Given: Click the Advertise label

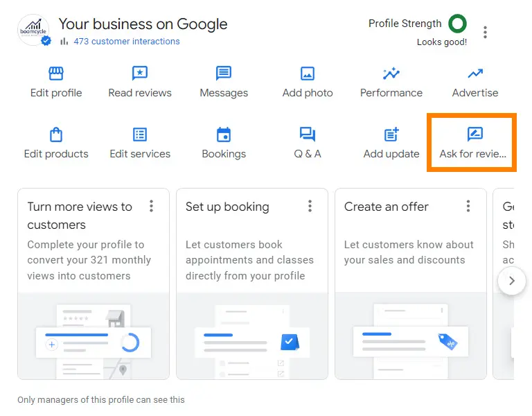Looking at the screenshot, I should pyautogui.click(x=475, y=93).
